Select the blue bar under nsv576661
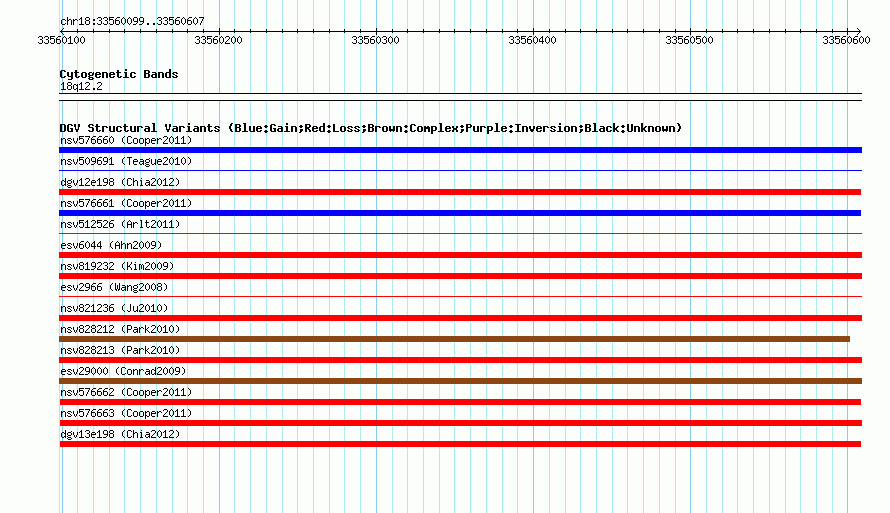Image resolution: width=890 pixels, height=513 pixels. pyautogui.click(x=460, y=213)
